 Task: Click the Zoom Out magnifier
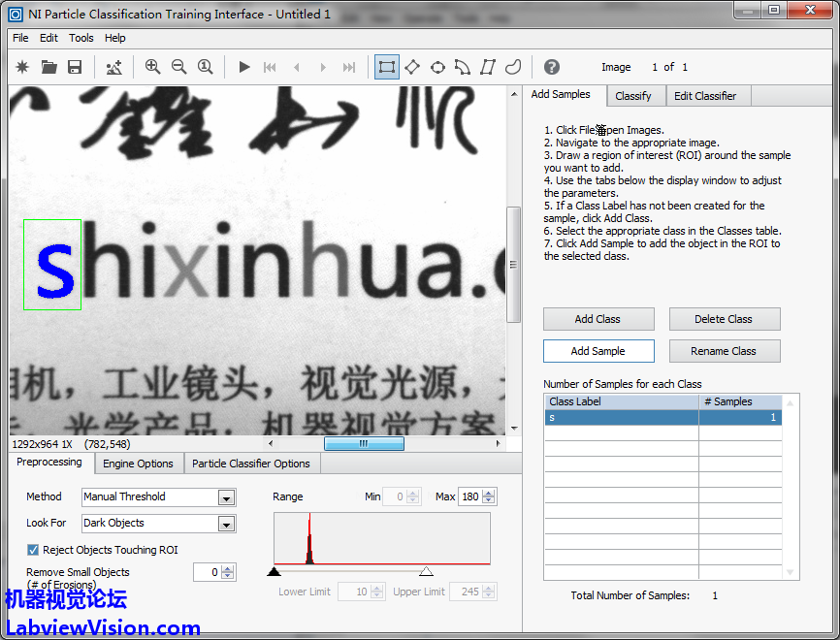point(178,67)
